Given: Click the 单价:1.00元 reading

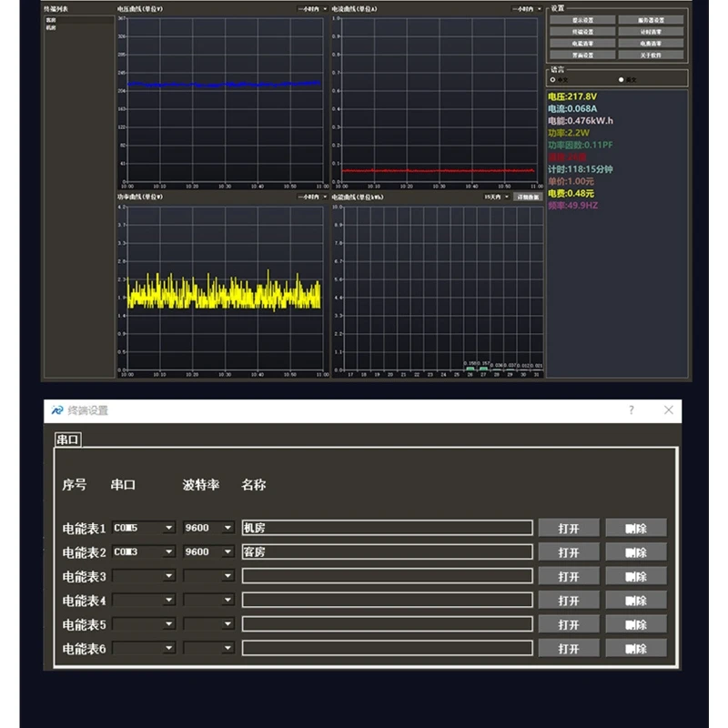Looking at the screenshot, I should point(571,181).
